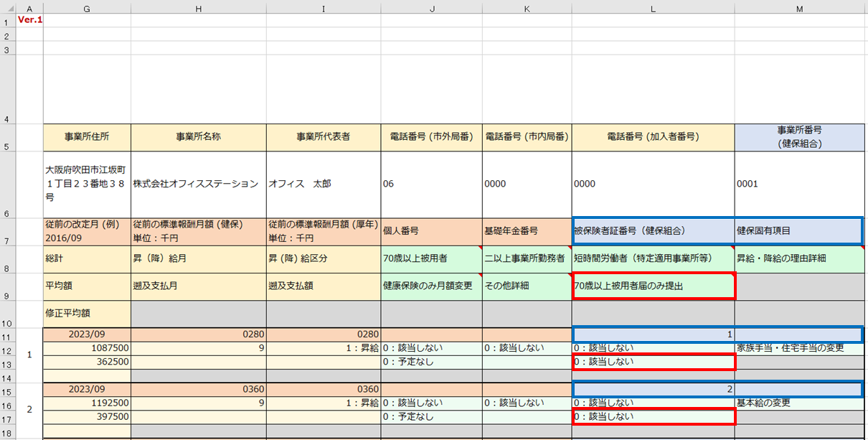Image resolution: width=868 pixels, height=440 pixels.
Task: Select the cell containing 397500
Action: click(87, 416)
